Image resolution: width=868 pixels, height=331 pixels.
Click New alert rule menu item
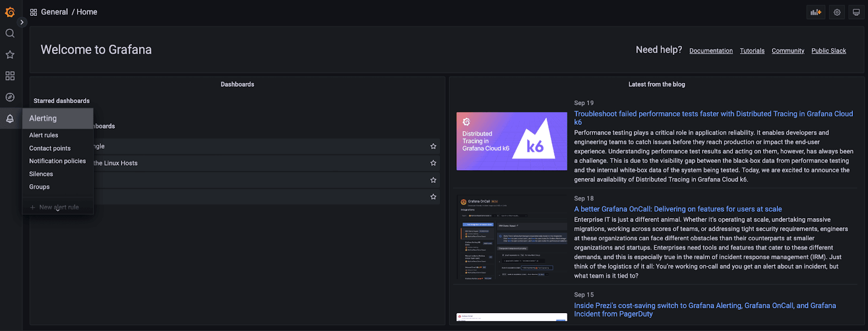pyautogui.click(x=55, y=207)
